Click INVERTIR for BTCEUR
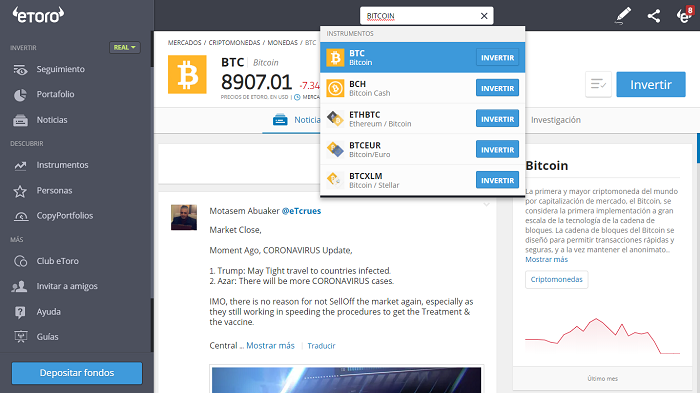This screenshot has height=393, width=700. click(497, 150)
